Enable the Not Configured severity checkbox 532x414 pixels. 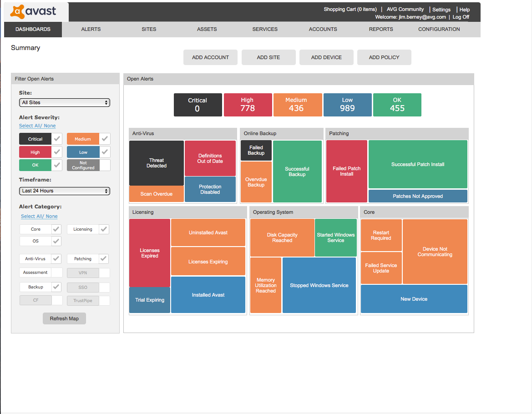(x=105, y=165)
